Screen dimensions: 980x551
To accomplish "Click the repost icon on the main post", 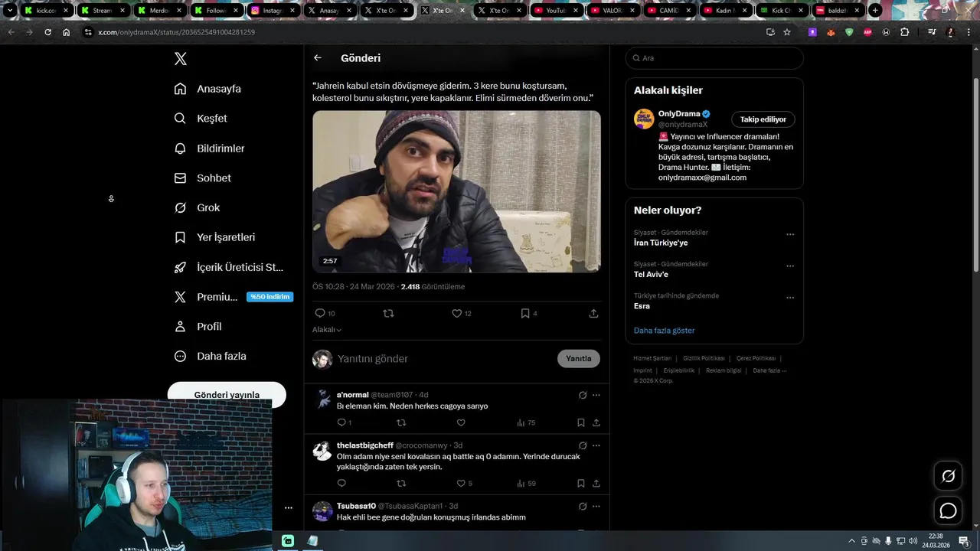I will pyautogui.click(x=388, y=314).
